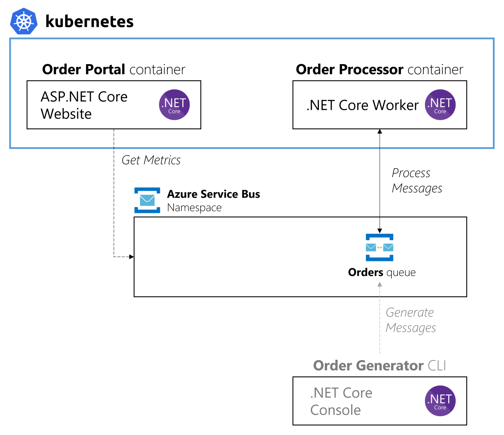
Task: Click the 'Process Messages' arrow label
Action: click(x=417, y=181)
